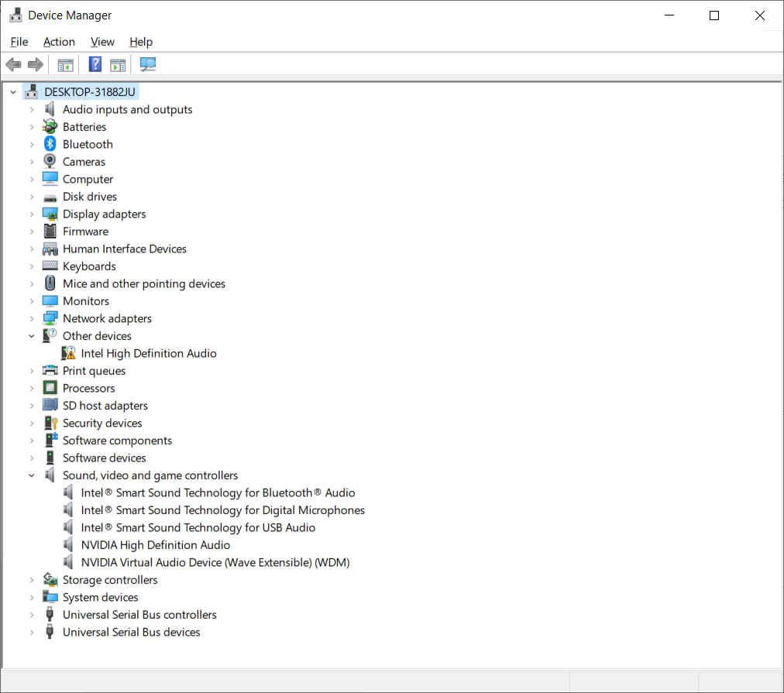This screenshot has height=693, width=784.
Task: Click the Back navigation arrow icon
Action: pyautogui.click(x=13, y=63)
